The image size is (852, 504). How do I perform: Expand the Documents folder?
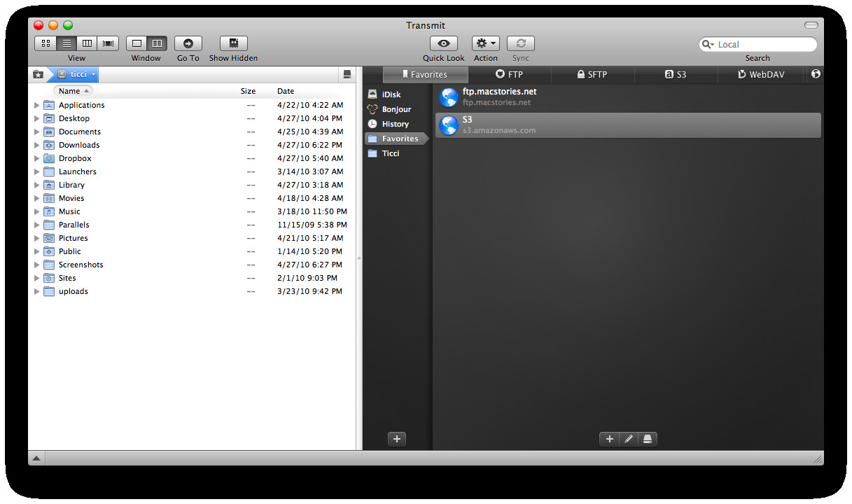click(37, 132)
